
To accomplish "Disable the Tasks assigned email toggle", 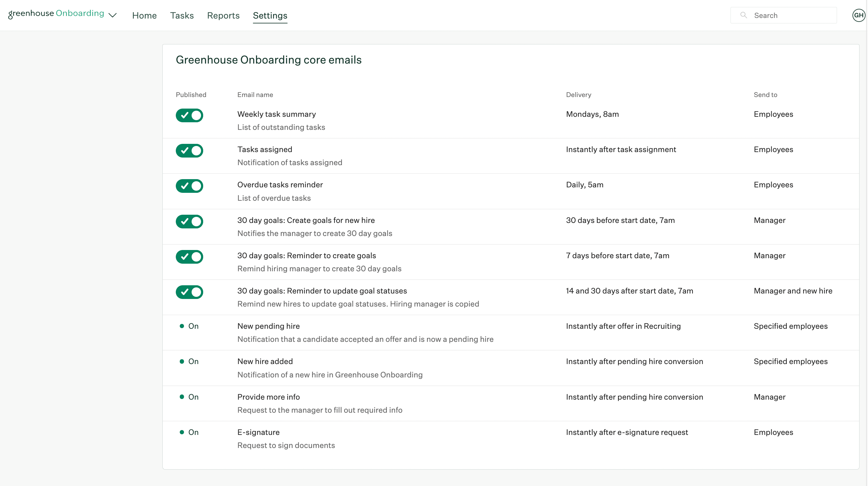I will pyautogui.click(x=189, y=151).
